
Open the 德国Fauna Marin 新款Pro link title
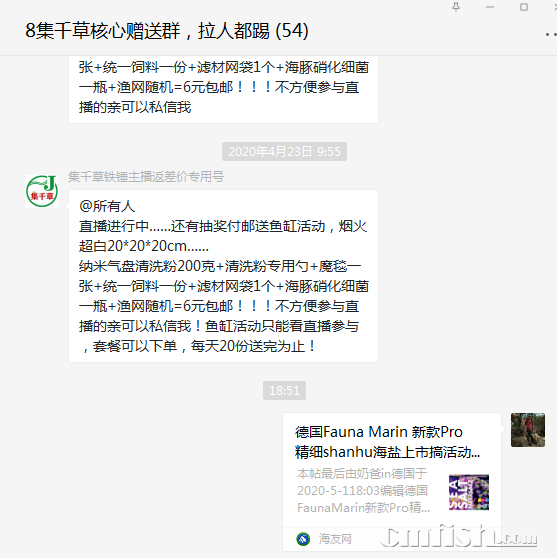click(387, 442)
